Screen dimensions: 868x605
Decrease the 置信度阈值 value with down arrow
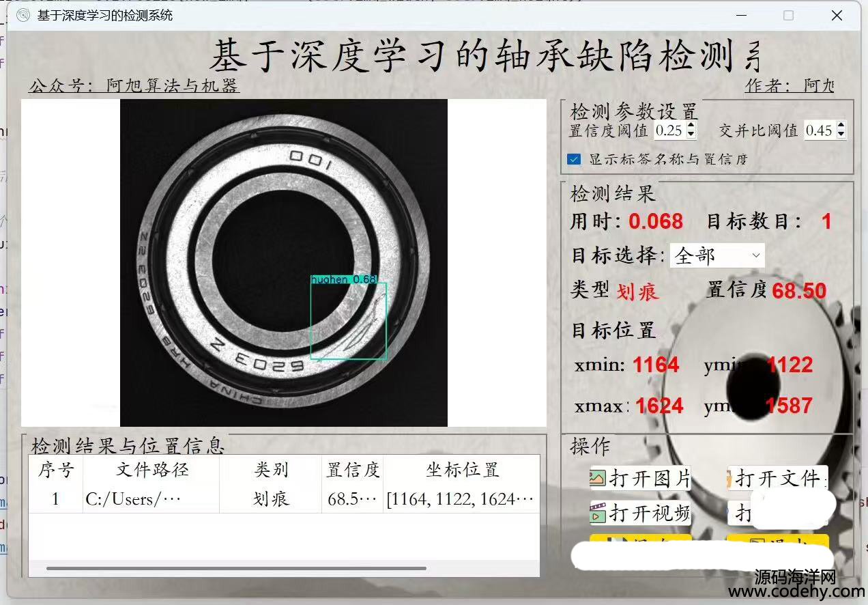point(691,134)
